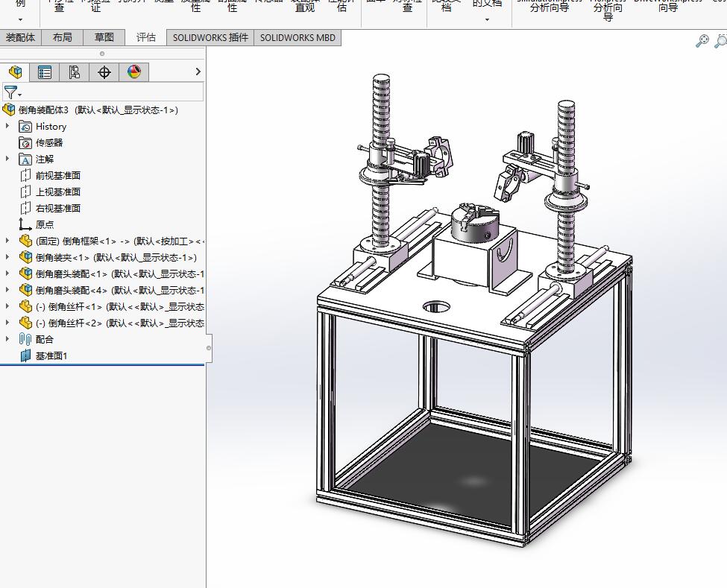Click the 倒角装夹<1> assembly icon
This screenshot has height=588, width=727.
[25, 257]
